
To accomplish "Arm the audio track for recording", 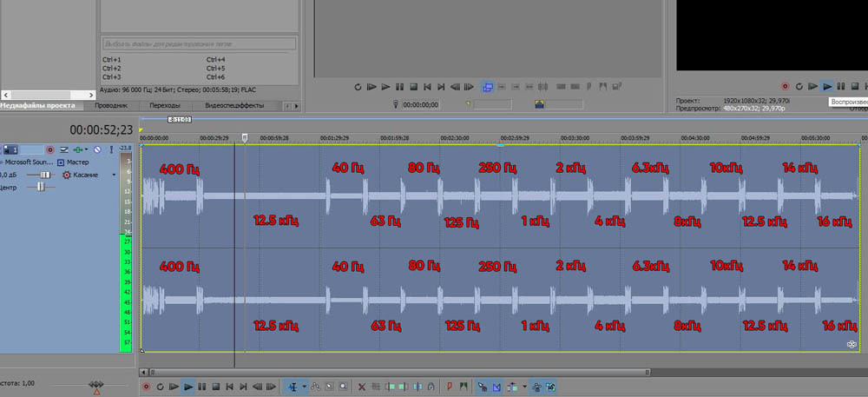I will coord(49,149).
